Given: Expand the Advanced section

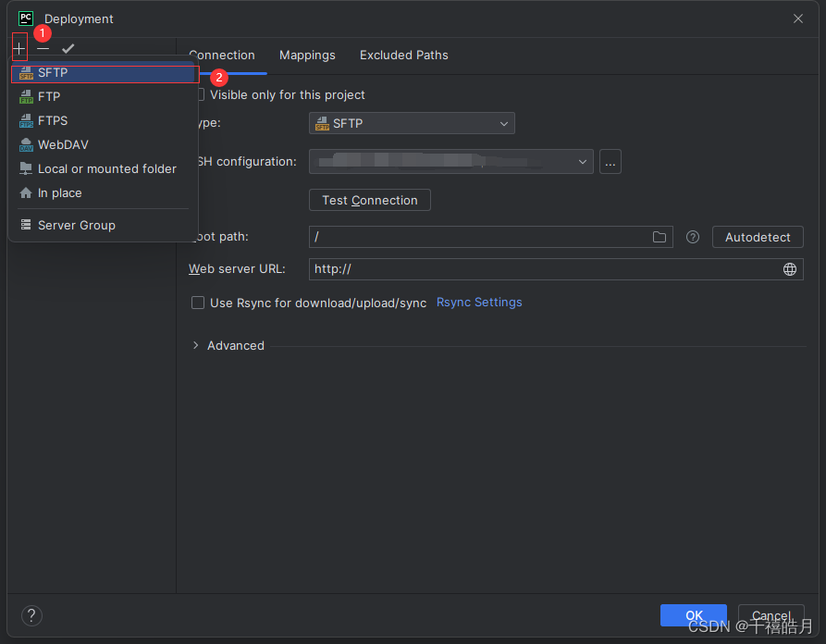Looking at the screenshot, I should (x=195, y=345).
